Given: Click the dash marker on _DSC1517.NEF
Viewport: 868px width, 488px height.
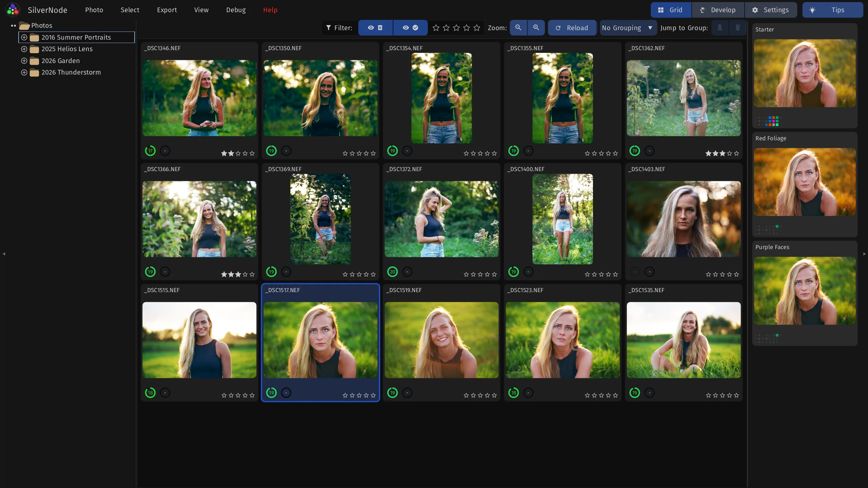Looking at the screenshot, I should tap(286, 393).
